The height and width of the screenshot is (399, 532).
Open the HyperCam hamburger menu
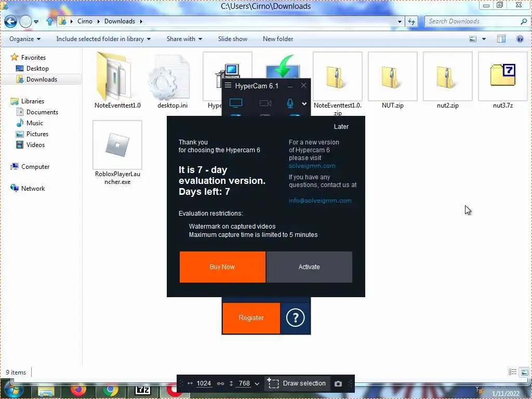click(x=228, y=85)
